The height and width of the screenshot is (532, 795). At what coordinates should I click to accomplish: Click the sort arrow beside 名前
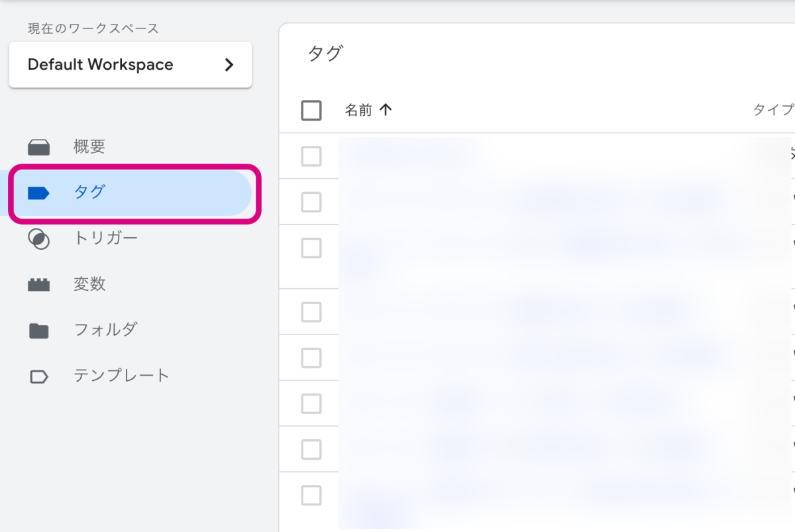tap(386, 110)
